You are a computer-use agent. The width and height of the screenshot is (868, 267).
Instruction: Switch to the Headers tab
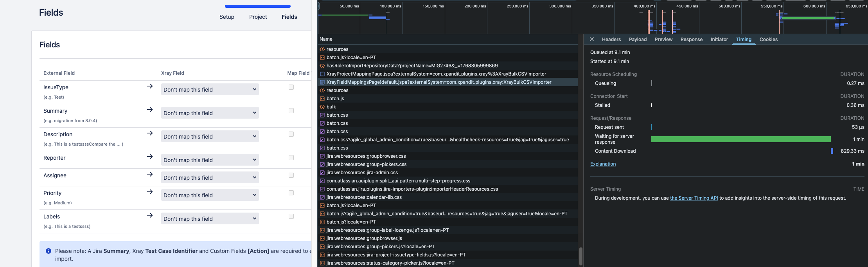coord(611,40)
